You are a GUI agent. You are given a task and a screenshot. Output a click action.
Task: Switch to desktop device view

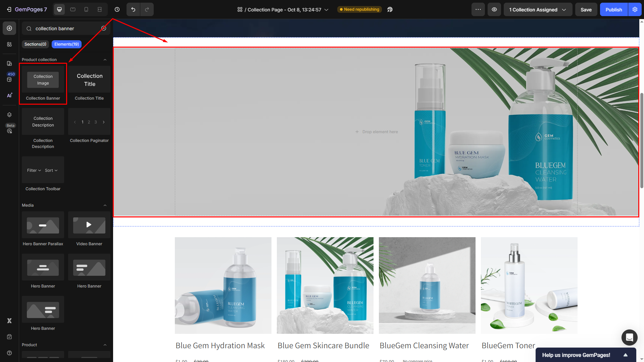point(59,9)
